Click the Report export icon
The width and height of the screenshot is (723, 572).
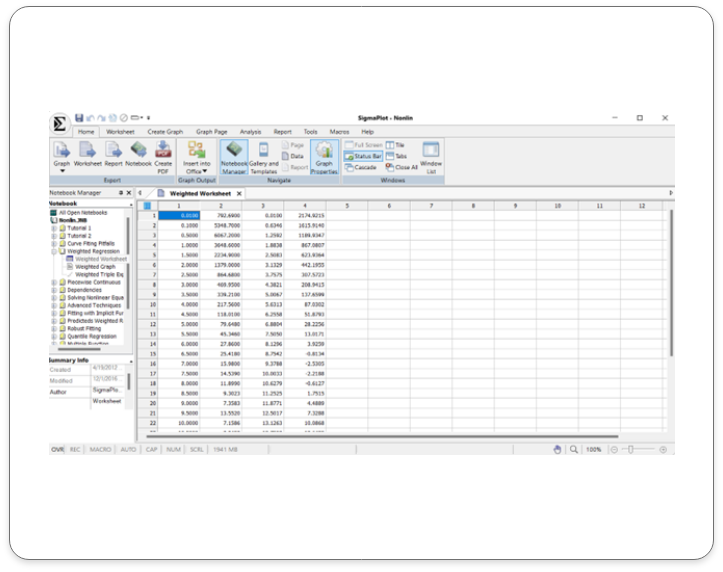point(113,154)
